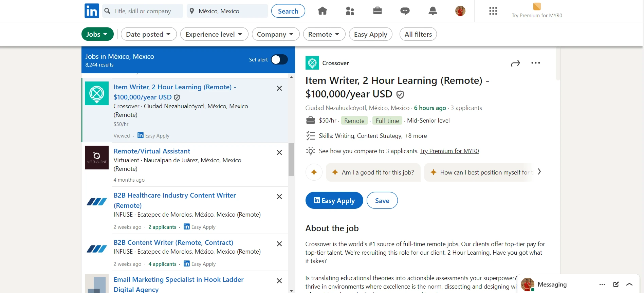Click the 2 applicants text
This screenshot has height=293, width=644.
[x=162, y=227]
